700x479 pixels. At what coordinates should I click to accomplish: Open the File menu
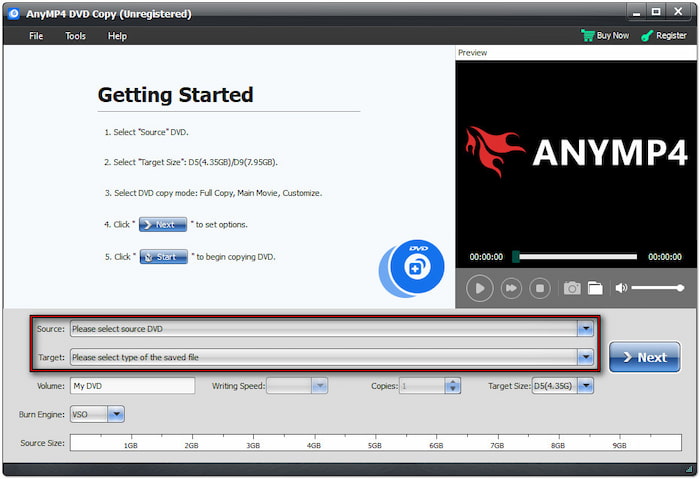36,36
